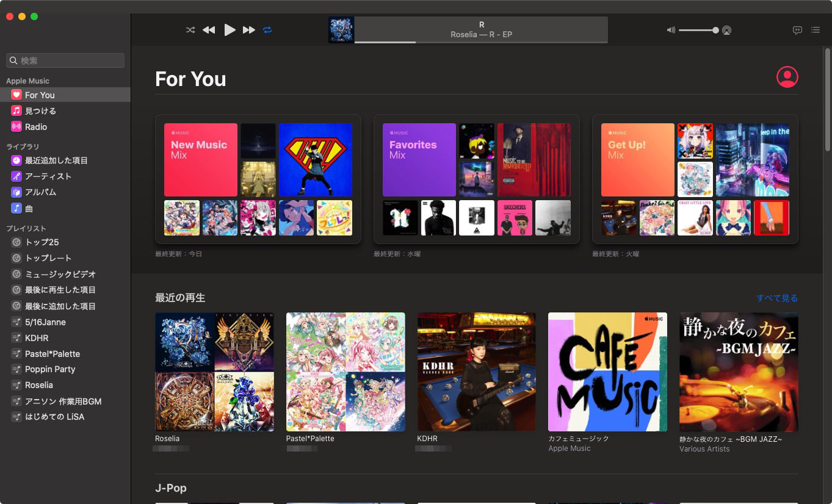Open アーティスト in library
Viewport: 832px width, 504px height.
pos(65,176)
